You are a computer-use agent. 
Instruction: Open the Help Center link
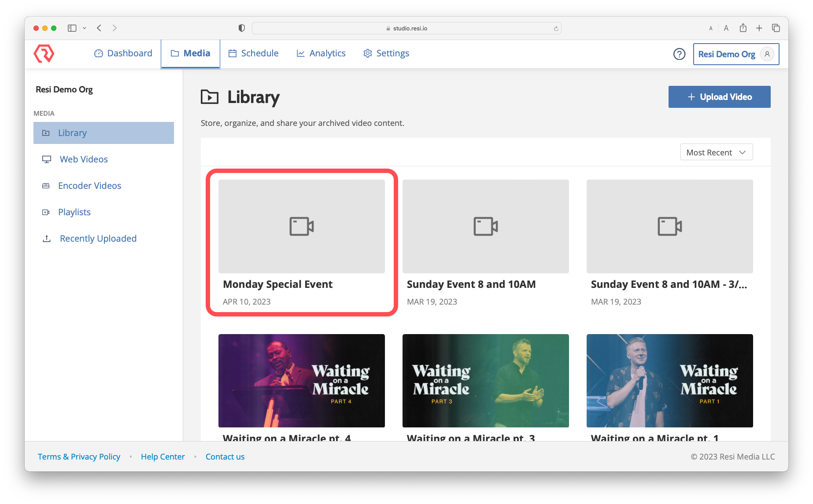tap(163, 456)
